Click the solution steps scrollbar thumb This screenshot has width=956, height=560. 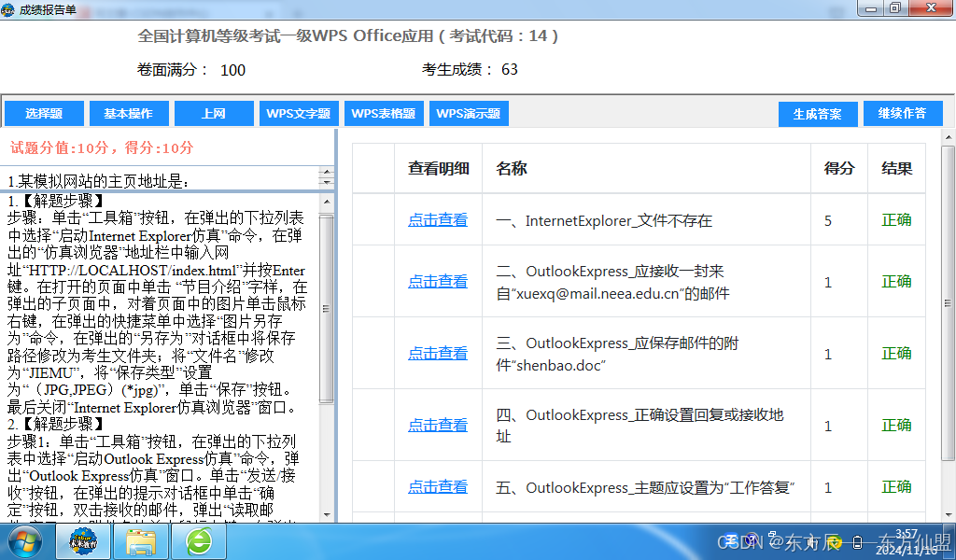[x=327, y=308]
